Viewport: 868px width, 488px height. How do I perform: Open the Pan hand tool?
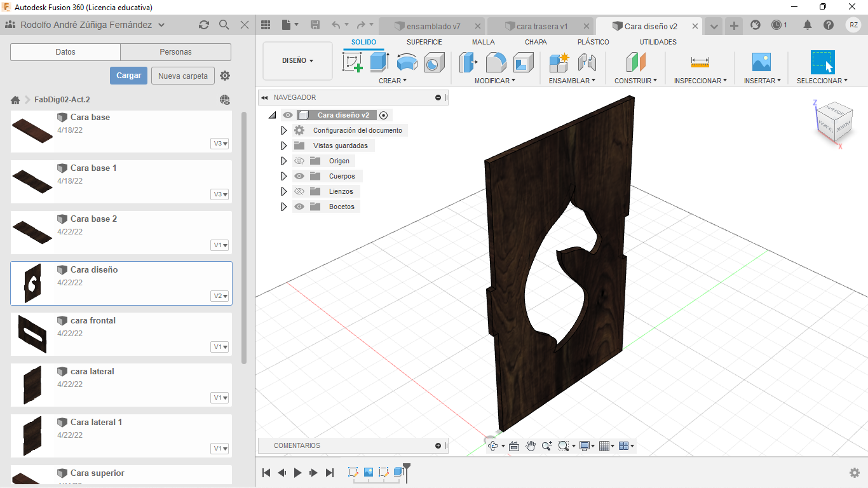[x=531, y=446]
